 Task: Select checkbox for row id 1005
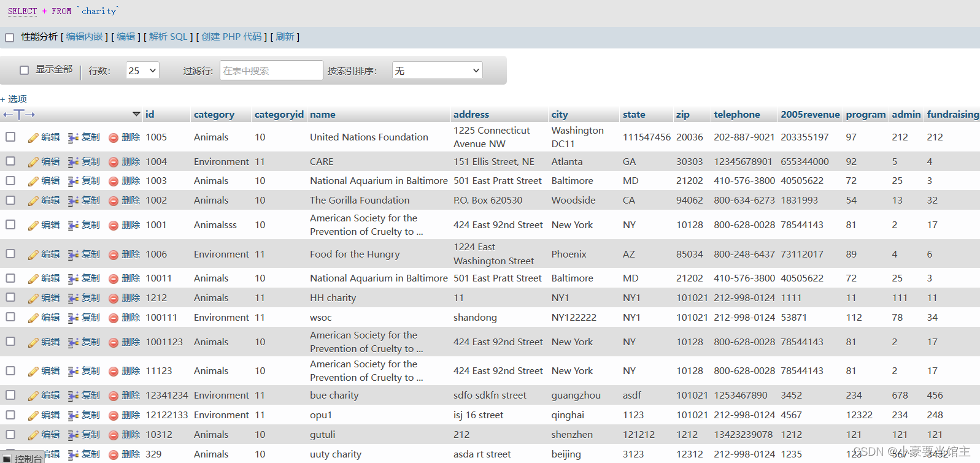pyautogui.click(x=10, y=137)
